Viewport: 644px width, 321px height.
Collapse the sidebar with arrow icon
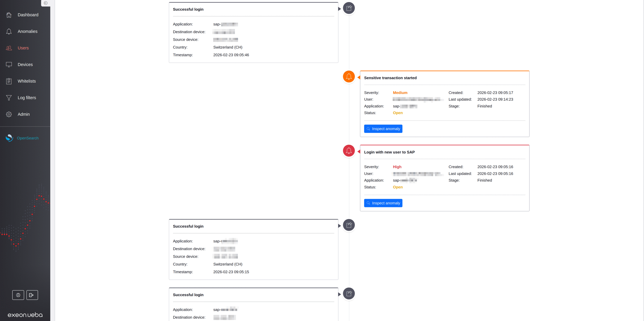46,3
